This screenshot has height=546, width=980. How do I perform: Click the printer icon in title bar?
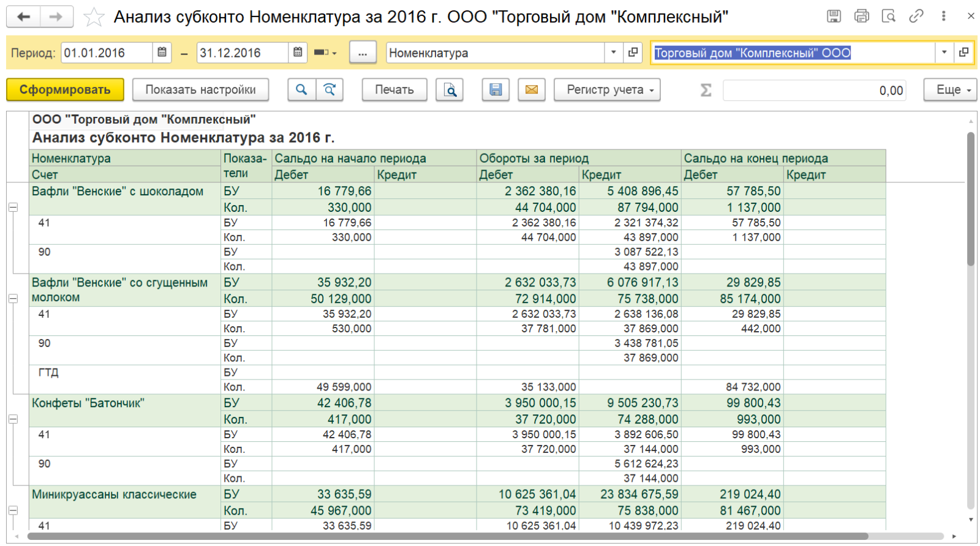861,17
